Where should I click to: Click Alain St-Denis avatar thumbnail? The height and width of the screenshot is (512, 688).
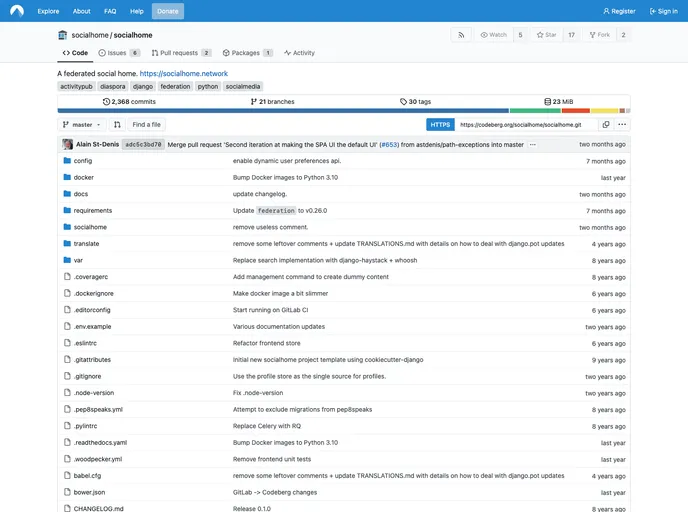(68, 144)
